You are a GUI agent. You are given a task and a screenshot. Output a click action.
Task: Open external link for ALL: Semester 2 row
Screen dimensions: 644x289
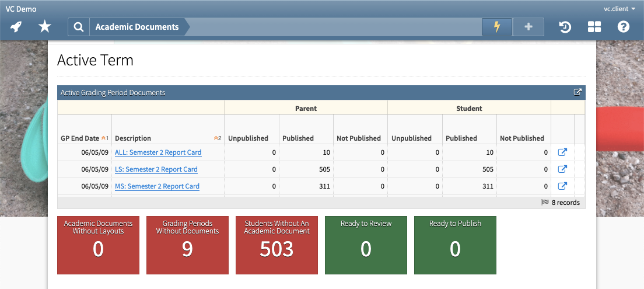562,152
